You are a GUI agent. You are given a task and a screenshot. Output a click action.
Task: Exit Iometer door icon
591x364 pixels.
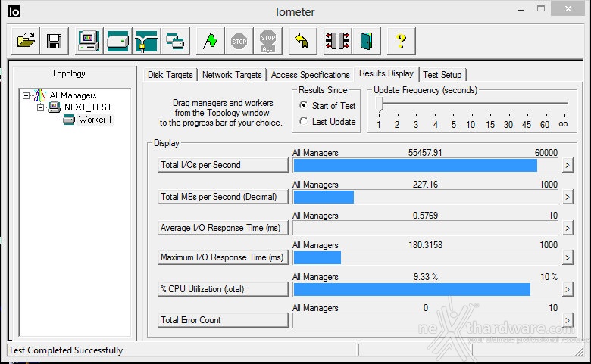[366, 41]
